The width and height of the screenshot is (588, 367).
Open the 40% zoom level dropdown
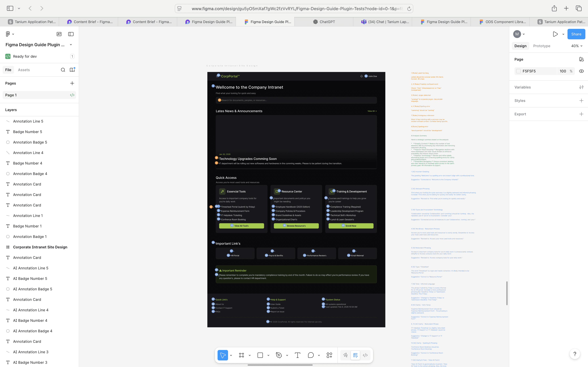(x=577, y=46)
